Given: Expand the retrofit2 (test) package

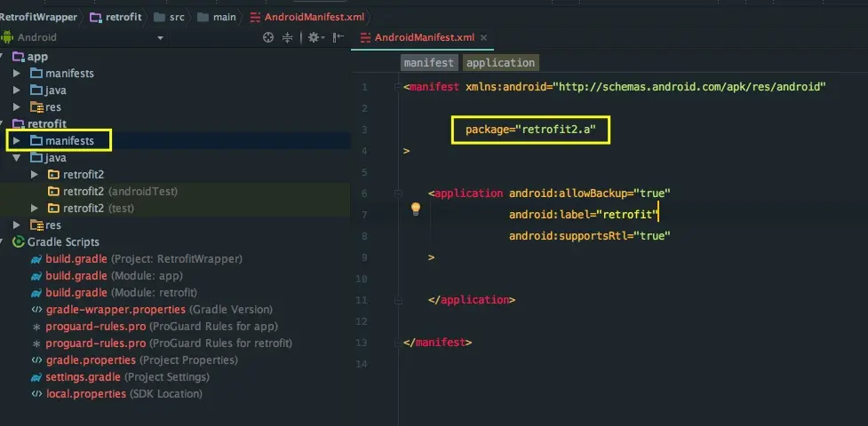Looking at the screenshot, I should click(x=35, y=208).
